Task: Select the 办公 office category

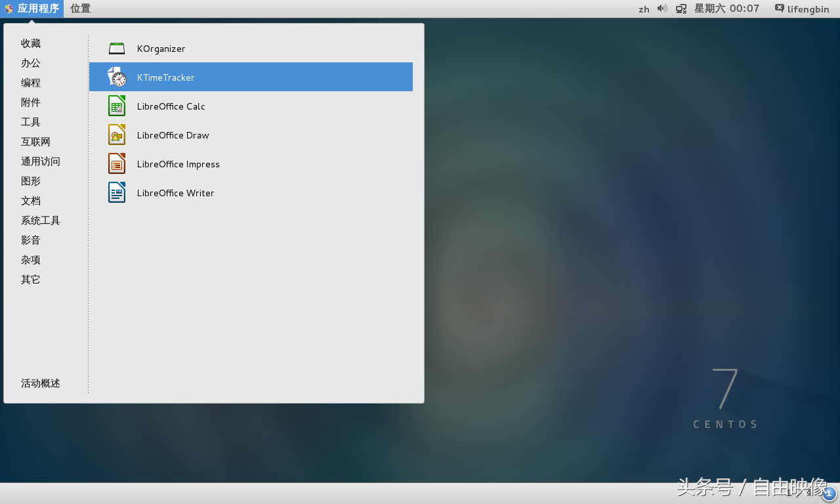Action: click(x=31, y=63)
